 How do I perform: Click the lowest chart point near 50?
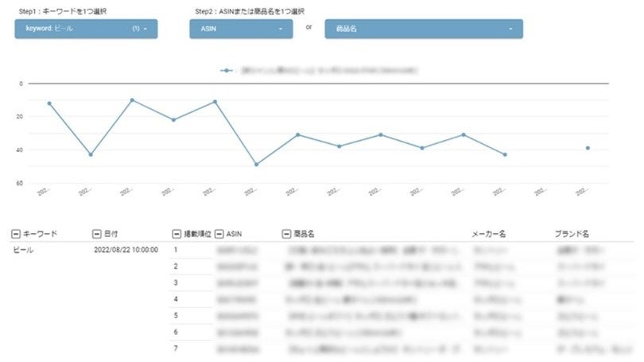[x=256, y=165]
